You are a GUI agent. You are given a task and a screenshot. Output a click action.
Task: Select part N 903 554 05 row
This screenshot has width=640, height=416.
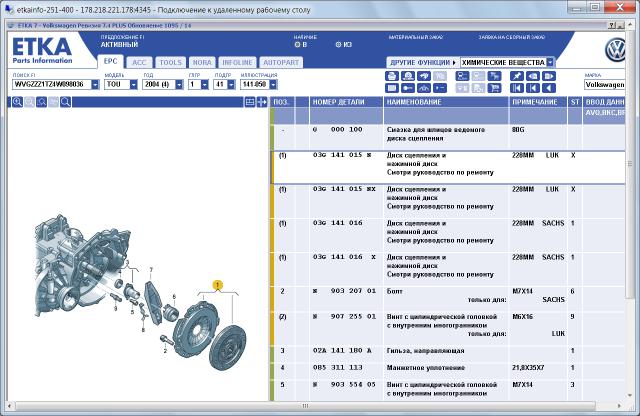448,389
